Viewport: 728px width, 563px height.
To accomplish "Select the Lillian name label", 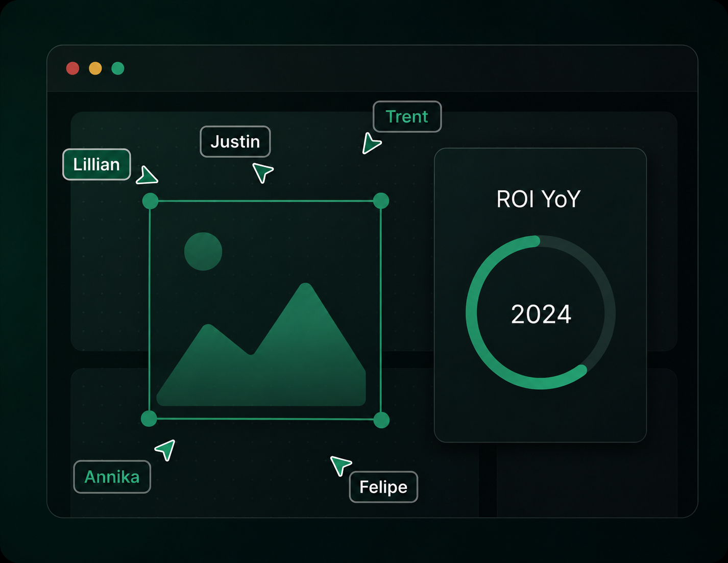I will pos(96,164).
